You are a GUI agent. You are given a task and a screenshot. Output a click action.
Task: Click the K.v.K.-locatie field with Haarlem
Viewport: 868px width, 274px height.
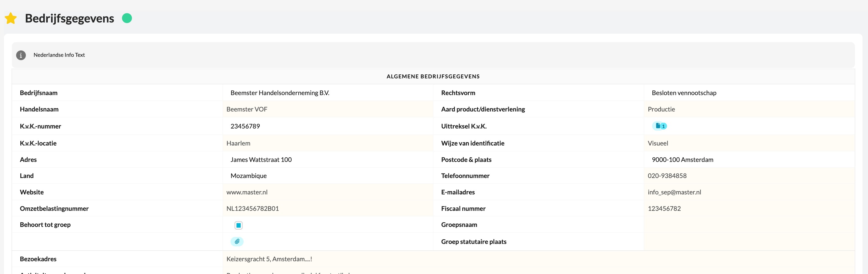click(328, 143)
